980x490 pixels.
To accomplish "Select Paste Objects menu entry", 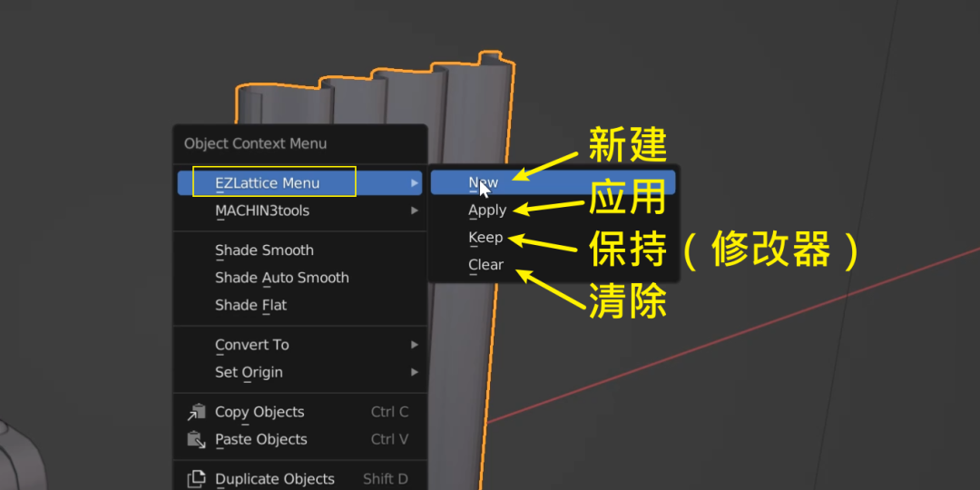I will tap(300, 439).
